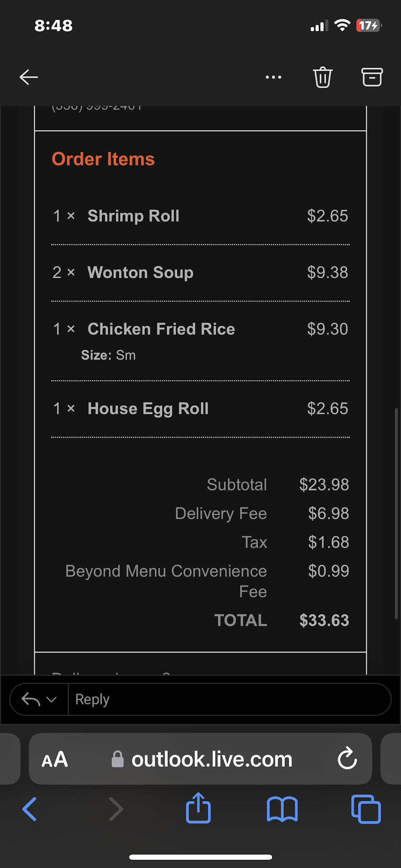Tap the Shrimp Roll order item

point(133,216)
